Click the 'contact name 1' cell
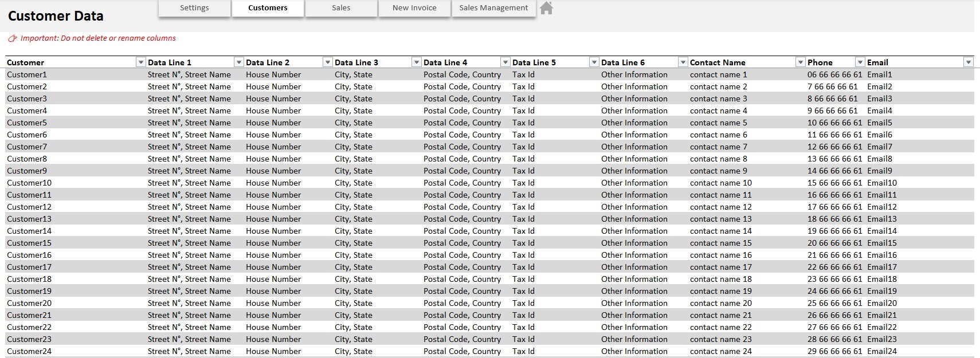This screenshot has height=358, width=980. pyautogui.click(x=747, y=74)
